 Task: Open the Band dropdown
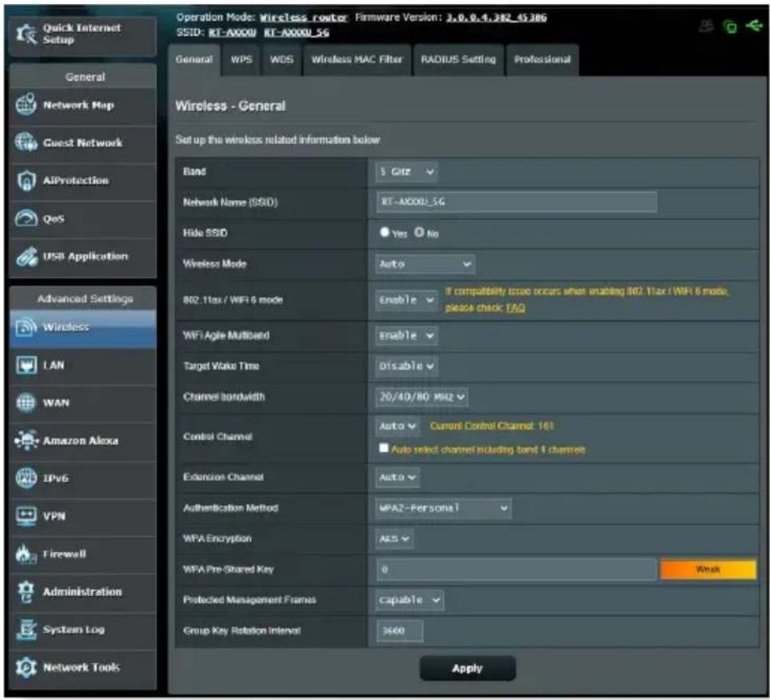click(407, 172)
